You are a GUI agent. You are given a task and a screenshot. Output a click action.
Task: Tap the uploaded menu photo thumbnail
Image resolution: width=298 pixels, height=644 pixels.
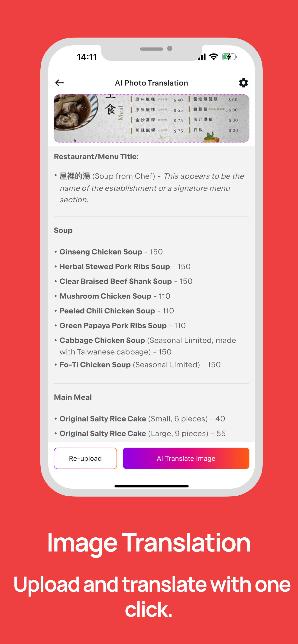pyautogui.click(x=151, y=118)
